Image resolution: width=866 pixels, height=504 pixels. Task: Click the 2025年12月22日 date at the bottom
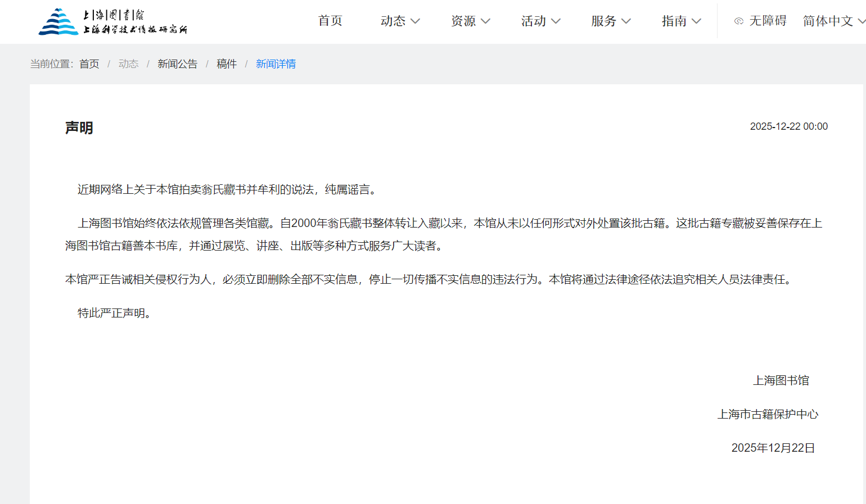coord(773,448)
